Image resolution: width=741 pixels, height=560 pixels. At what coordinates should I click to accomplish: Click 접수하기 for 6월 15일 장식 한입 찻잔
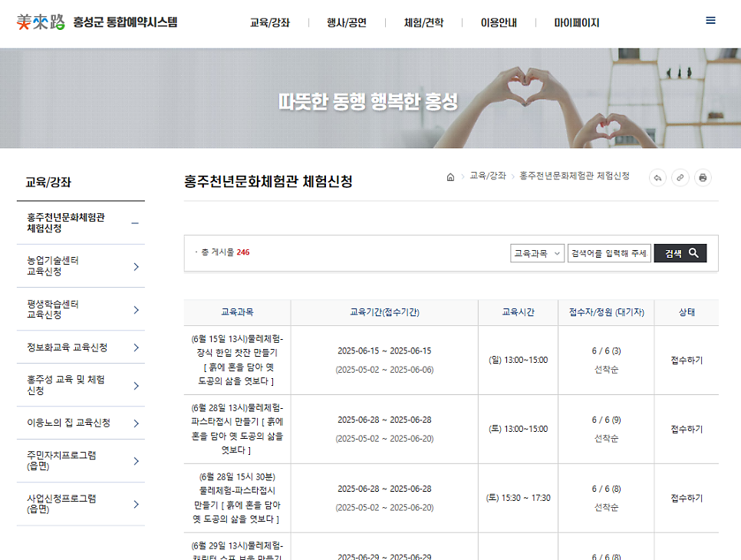click(687, 360)
